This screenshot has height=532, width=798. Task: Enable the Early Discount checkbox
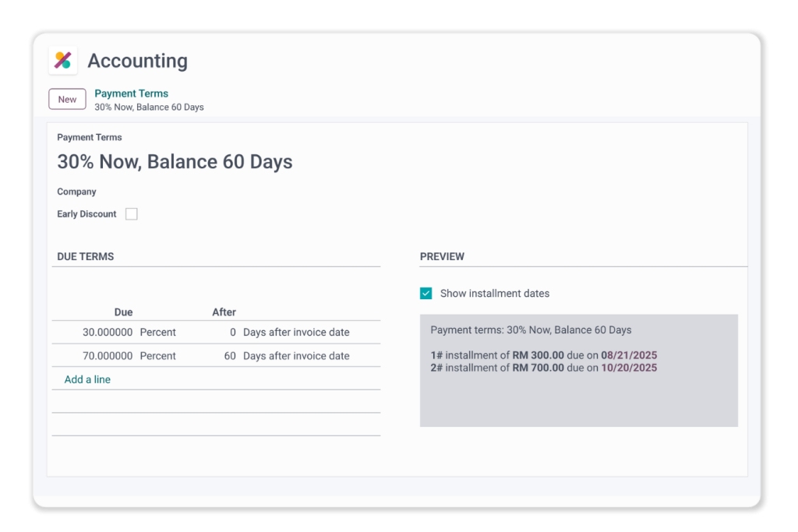point(132,214)
